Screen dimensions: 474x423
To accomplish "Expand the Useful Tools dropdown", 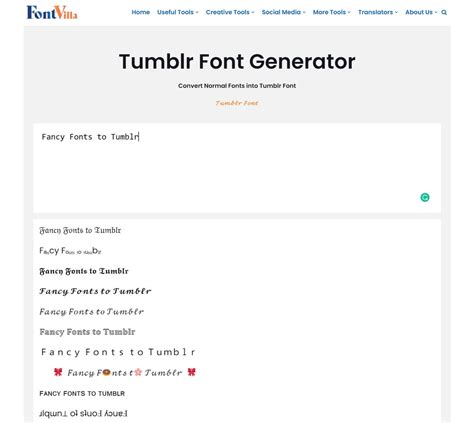I will (178, 12).
